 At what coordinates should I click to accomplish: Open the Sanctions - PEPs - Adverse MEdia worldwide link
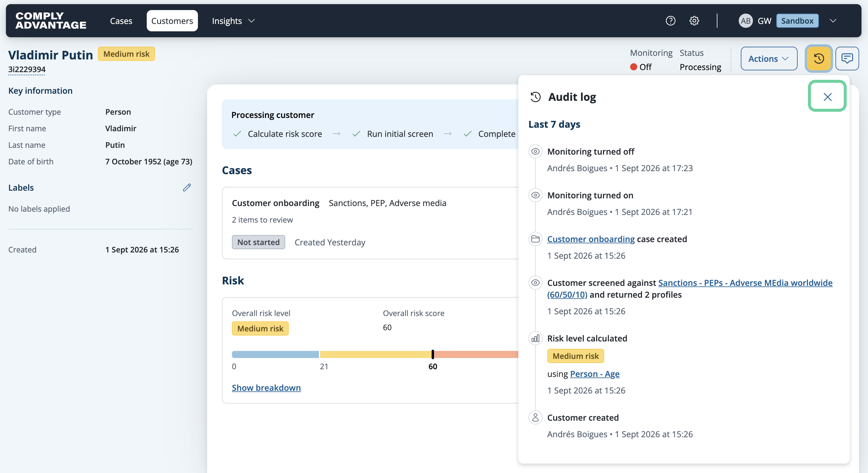tap(690, 289)
